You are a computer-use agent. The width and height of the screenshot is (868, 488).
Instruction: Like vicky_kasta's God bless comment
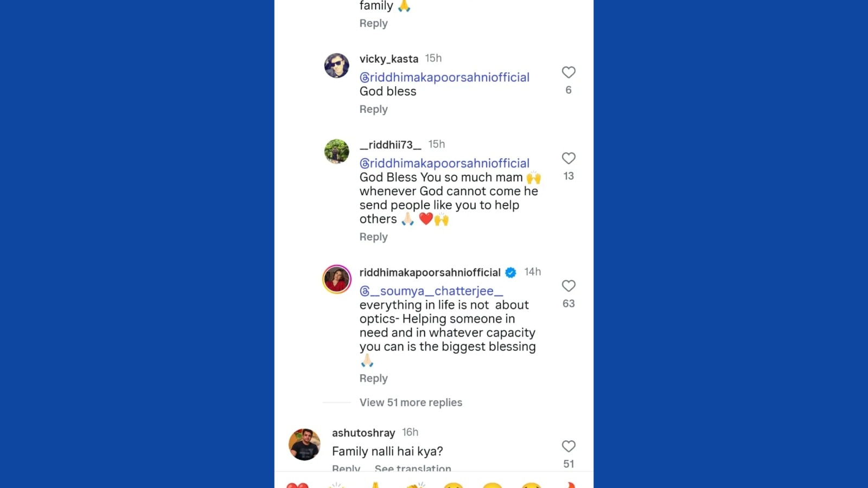pyautogui.click(x=568, y=72)
